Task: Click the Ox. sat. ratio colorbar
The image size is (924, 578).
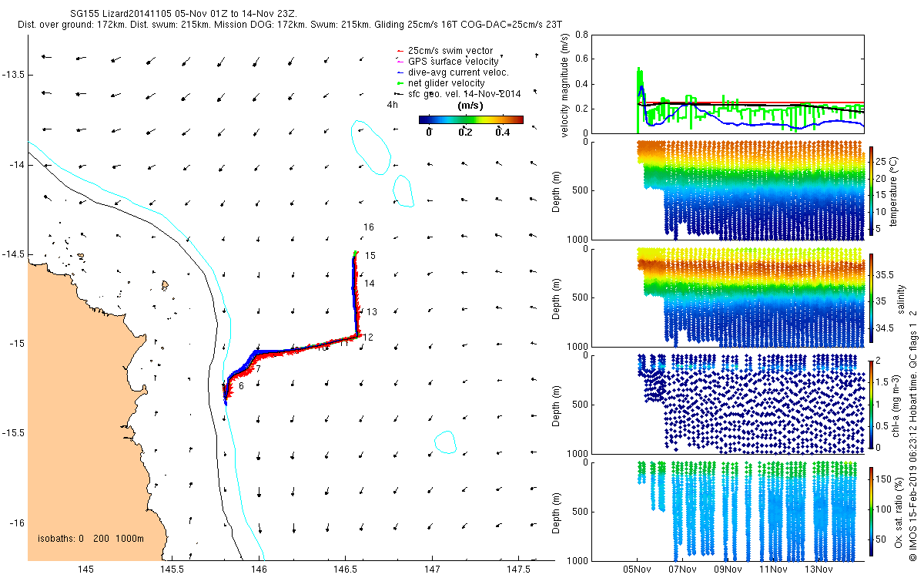Action: coord(871,510)
